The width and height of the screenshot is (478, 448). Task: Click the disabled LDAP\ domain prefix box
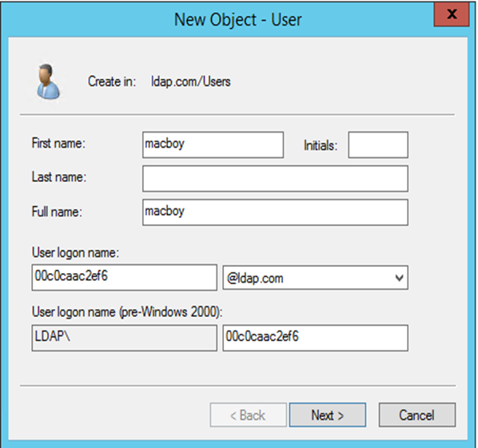pyautogui.click(x=125, y=338)
